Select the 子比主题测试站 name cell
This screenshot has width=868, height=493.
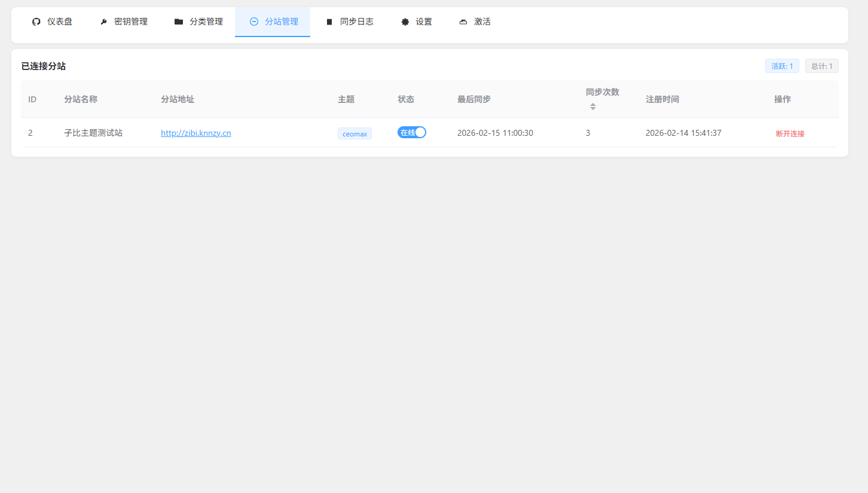pyautogui.click(x=93, y=133)
